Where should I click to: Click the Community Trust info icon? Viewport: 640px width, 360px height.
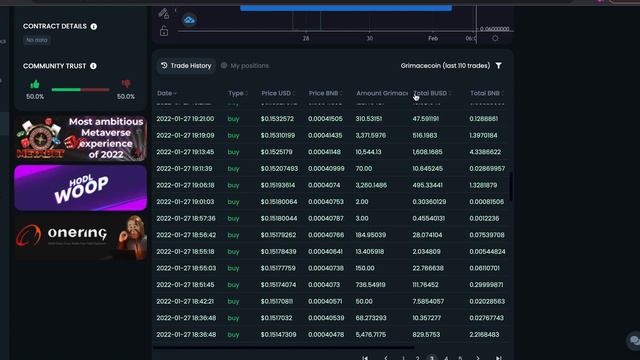coord(93,66)
